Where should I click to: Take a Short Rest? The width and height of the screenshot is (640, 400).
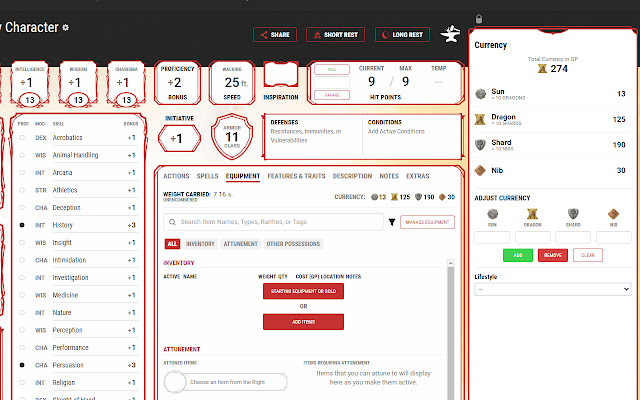point(336,35)
